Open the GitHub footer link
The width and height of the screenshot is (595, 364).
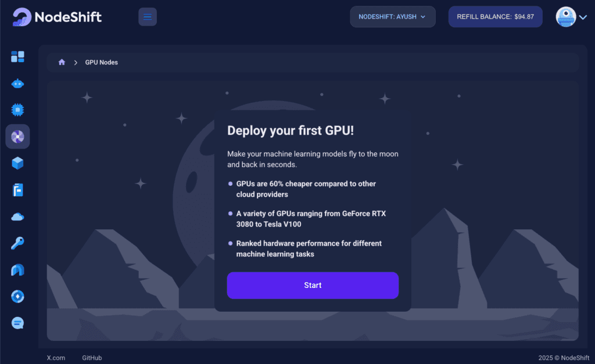point(92,358)
